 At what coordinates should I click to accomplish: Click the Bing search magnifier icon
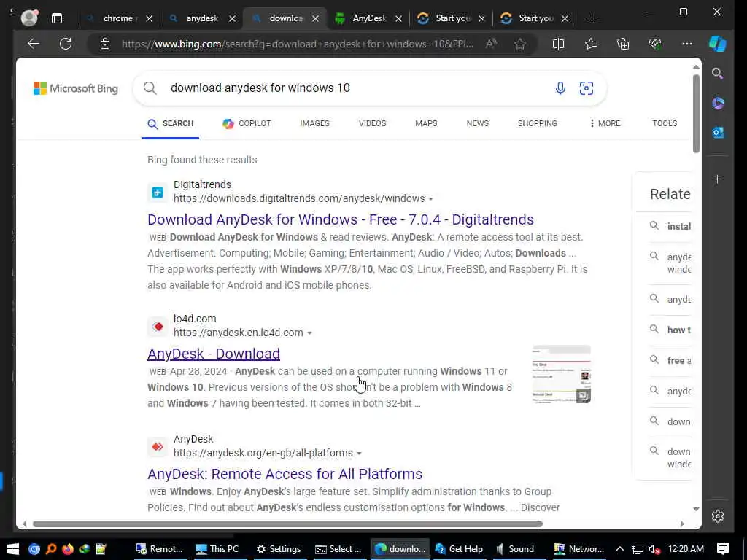(x=150, y=88)
